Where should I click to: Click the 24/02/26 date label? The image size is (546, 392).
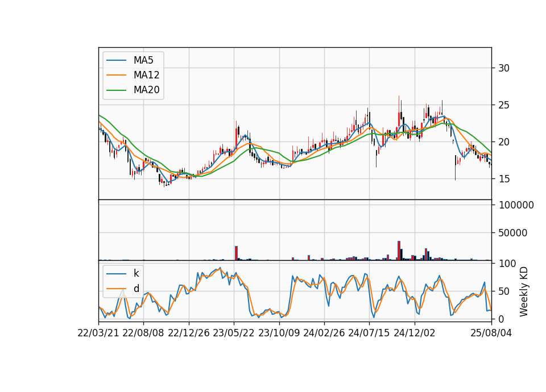click(x=324, y=333)
